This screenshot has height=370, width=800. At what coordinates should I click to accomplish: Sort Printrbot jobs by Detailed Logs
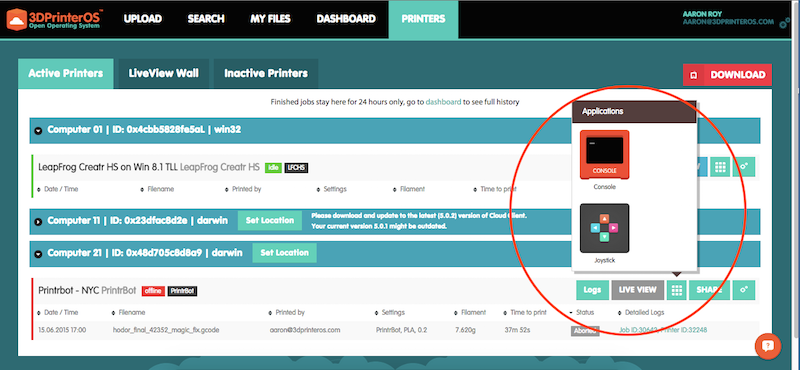pos(641,312)
